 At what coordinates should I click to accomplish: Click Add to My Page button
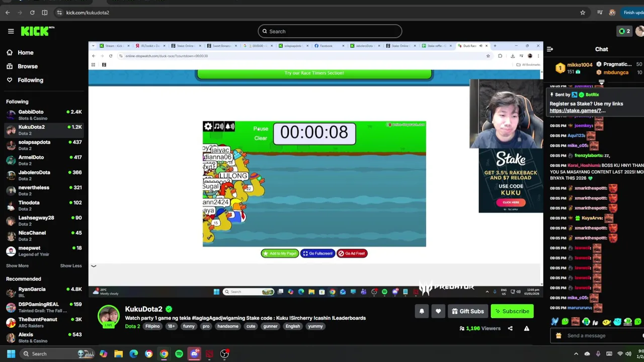pyautogui.click(x=280, y=253)
